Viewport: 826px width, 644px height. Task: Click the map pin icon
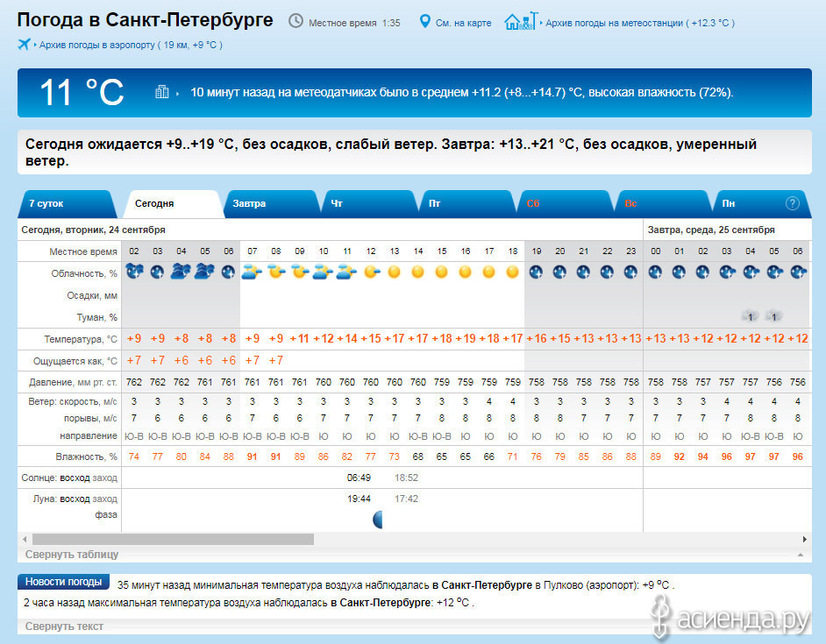click(425, 21)
